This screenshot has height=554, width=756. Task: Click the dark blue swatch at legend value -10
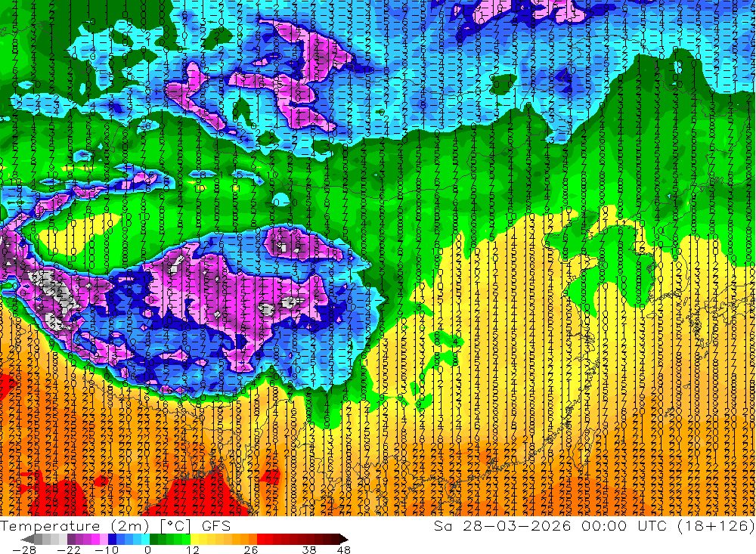pyautogui.click(x=113, y=539)
